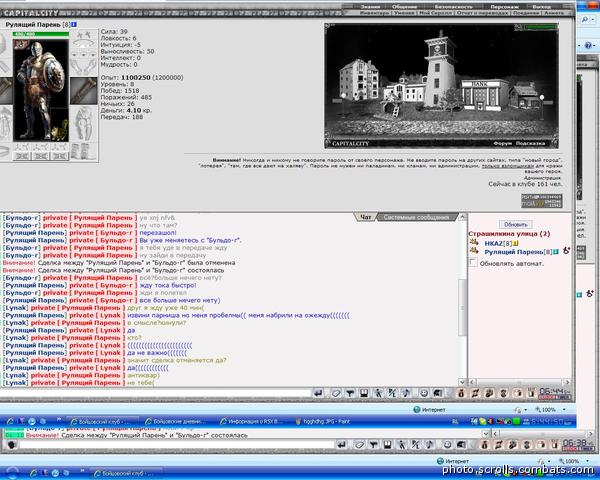This screenshot has width=600, height=480.
Task: Click the send arrow icon in the lower 06:38 toolbar
Action: tap(342, 445)
